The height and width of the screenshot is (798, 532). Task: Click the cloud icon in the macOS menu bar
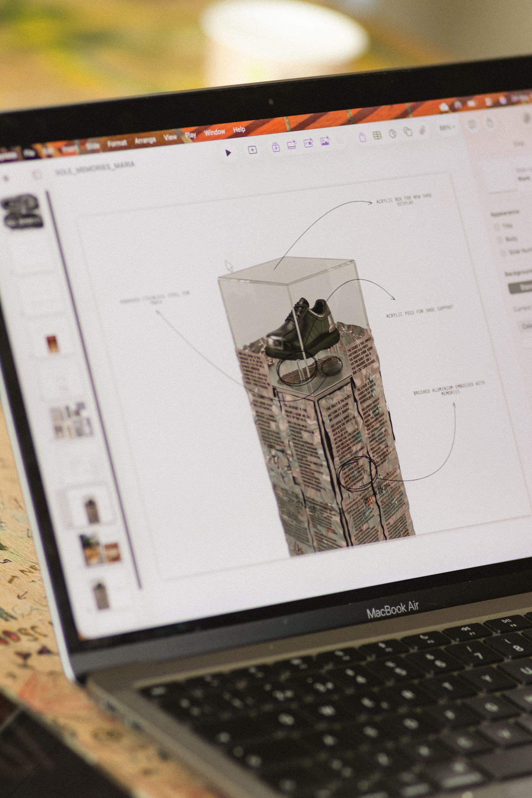tap(444, 107)
